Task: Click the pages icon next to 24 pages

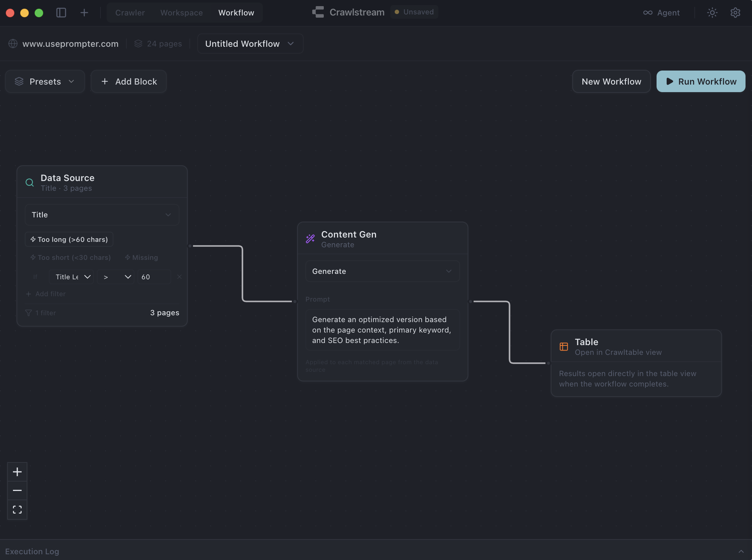Action: coord(139,44)
